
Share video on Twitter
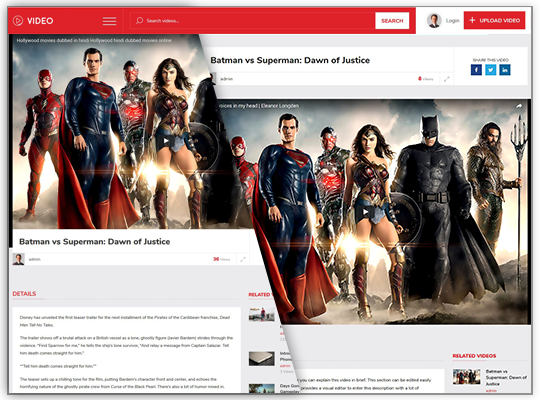click(491, 70)
